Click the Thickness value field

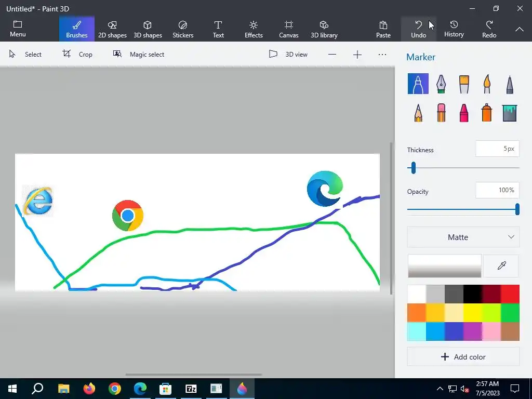(497, 149)
